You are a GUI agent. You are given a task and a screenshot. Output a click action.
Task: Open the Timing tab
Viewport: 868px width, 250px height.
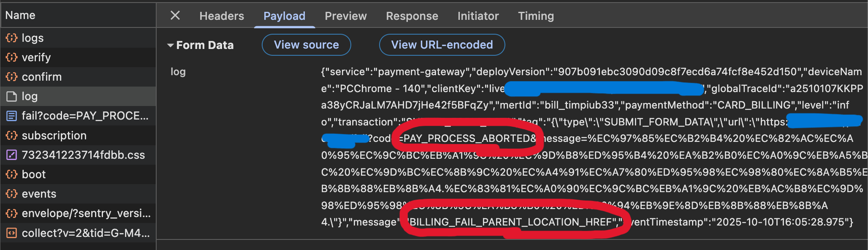click(x=536, y=16)
